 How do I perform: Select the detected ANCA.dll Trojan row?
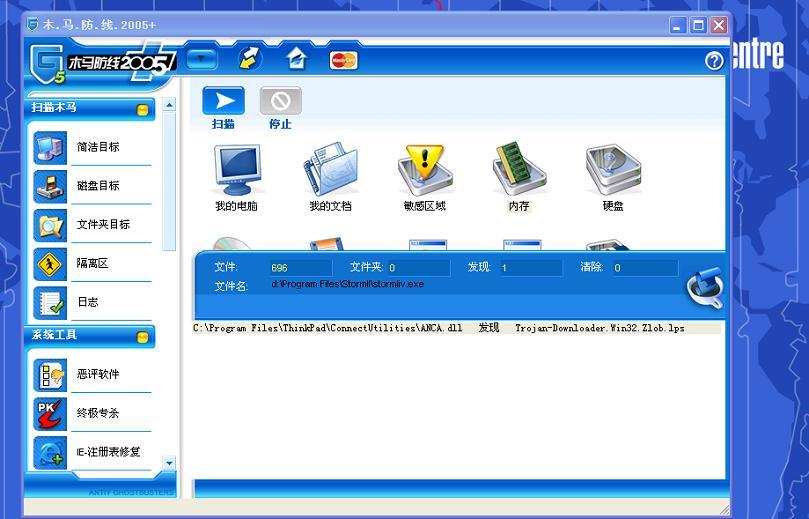tap(456, 328)
